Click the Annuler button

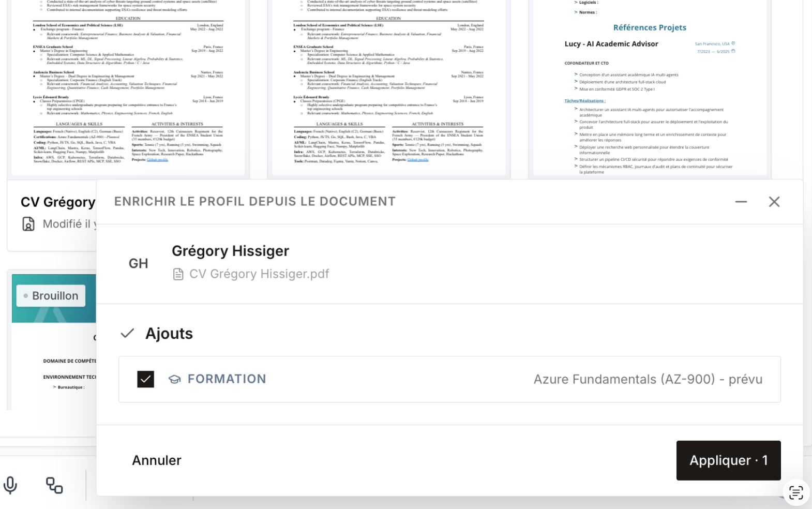tap(157, 460)
